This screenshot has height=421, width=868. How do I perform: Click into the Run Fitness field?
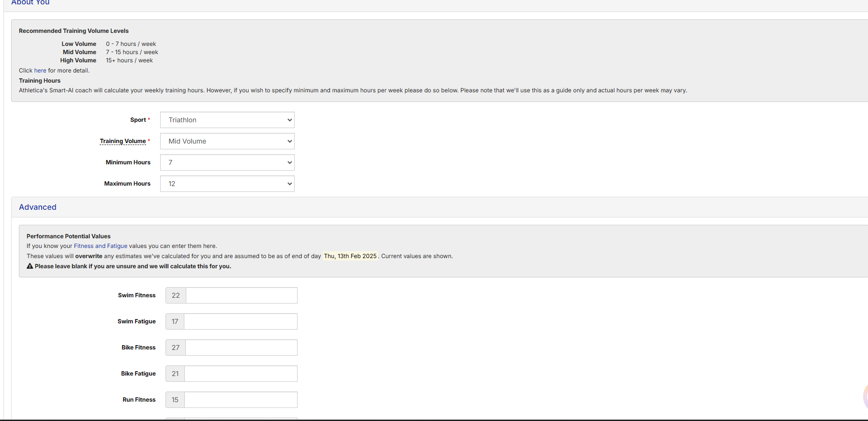coord(240,400)
